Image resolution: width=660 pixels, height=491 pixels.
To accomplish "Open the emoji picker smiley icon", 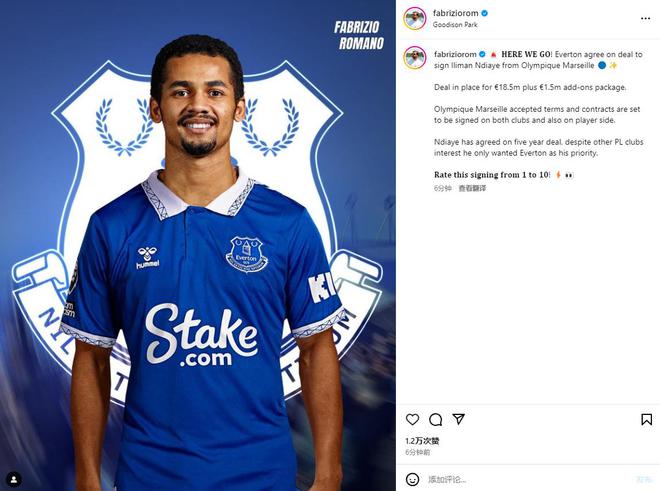I will point(413,479).
